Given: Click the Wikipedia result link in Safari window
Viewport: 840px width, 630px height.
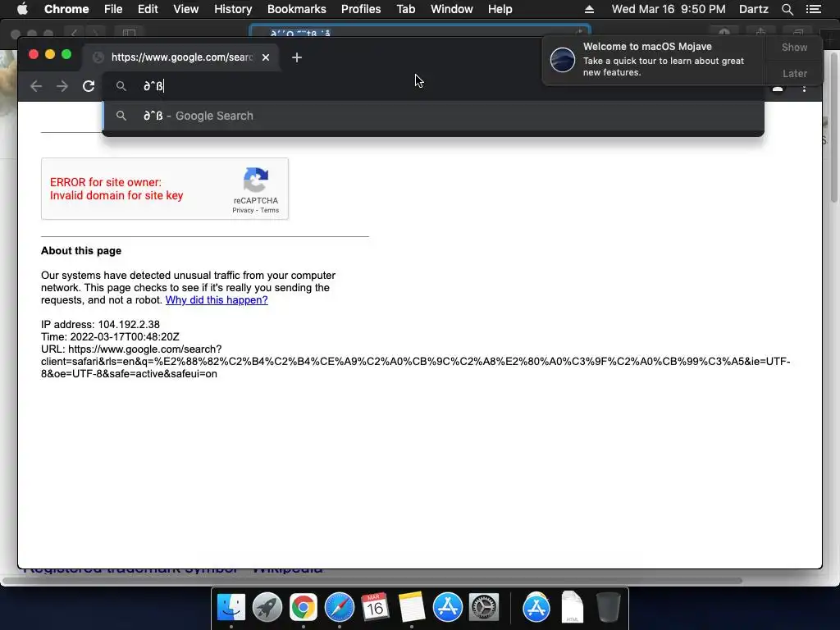Looking at the screenshot, I should (x=173, y=570).
